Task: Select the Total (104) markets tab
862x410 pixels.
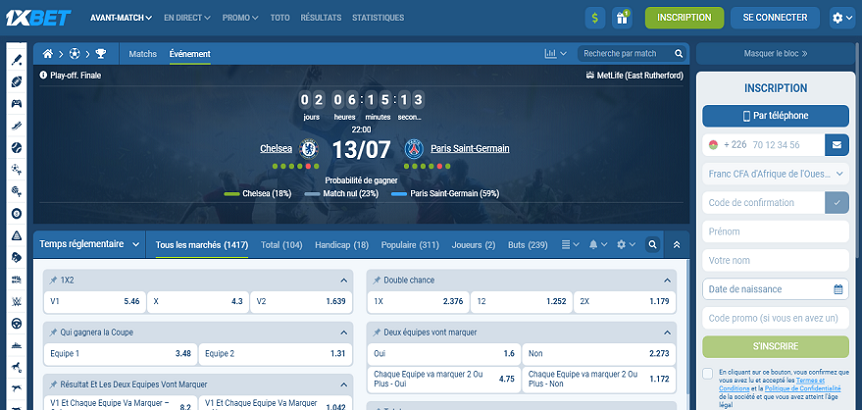Action: 281,245
